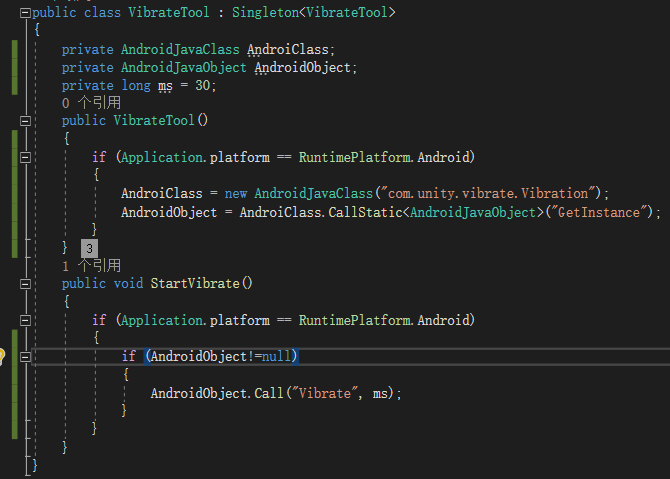Click AndroidJavaObject generic argument in CallStatic
Viewport: 670px width, 479px height.
pyautogui.click(x=473, y=212)
